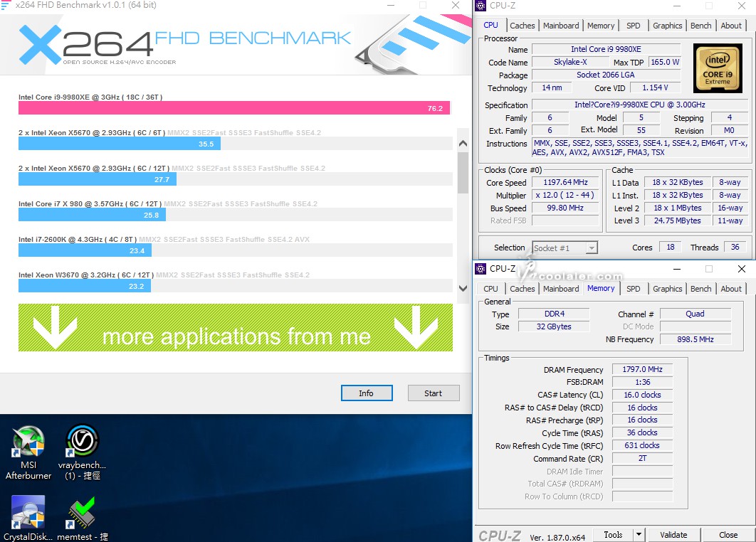Switch to About tab in upper CPU-Z window
Image resolution: width=756 pixels, height=542 pixels.
731,26
